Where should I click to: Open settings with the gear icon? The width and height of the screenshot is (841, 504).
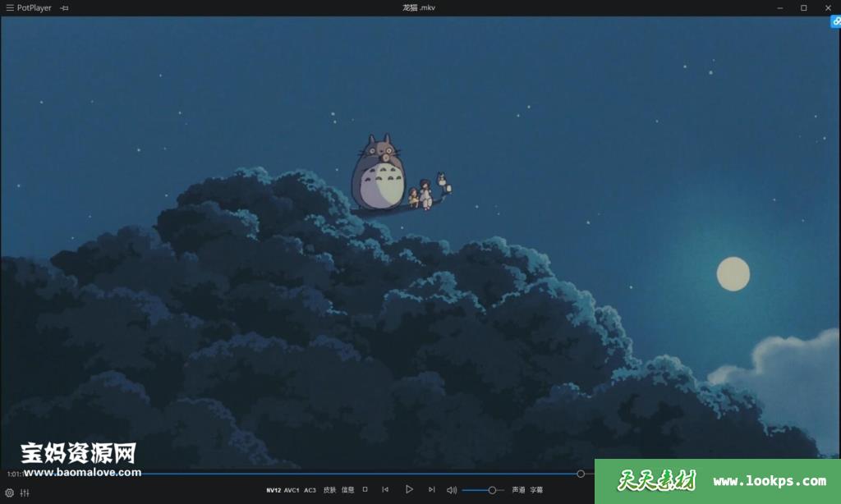[x=10, y=493]
